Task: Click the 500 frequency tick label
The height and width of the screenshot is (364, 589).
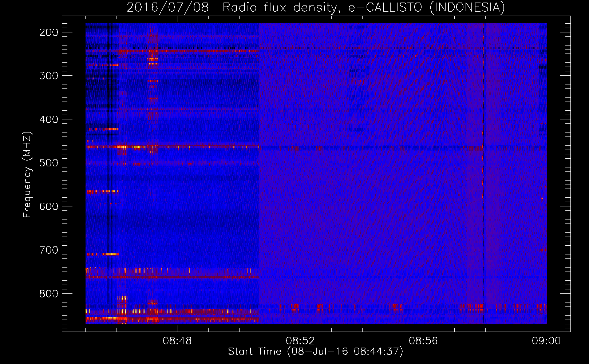Action: (x=49, y=163)
